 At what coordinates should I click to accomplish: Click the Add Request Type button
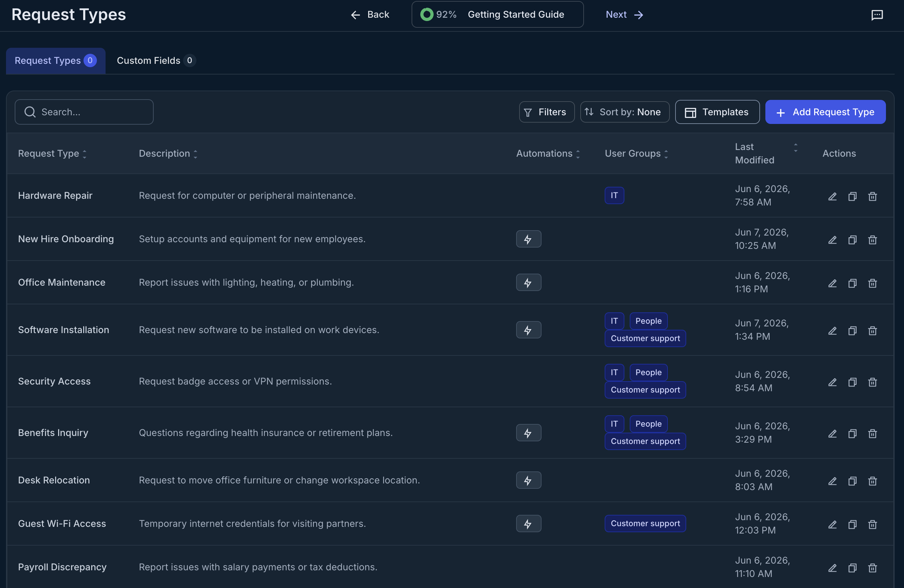click(825, 112)
